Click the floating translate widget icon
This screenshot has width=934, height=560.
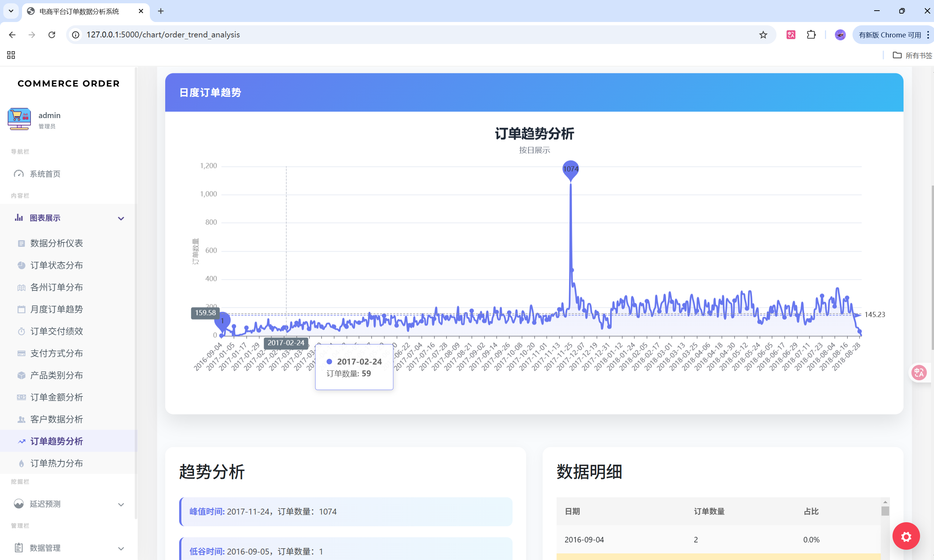pos(919,373)
